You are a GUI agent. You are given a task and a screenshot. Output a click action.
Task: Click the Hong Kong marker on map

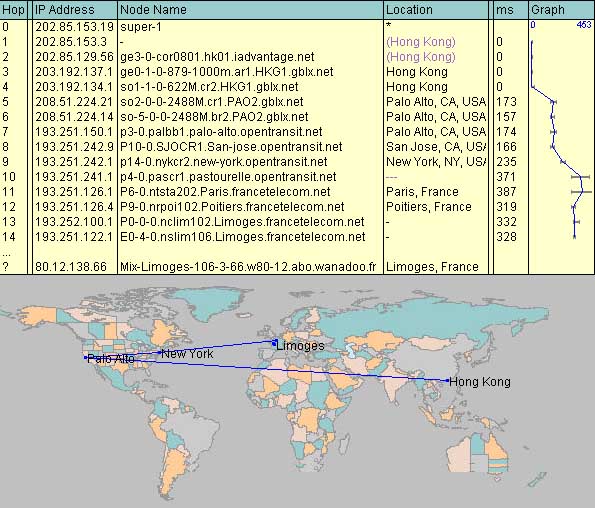click(447, 380)
